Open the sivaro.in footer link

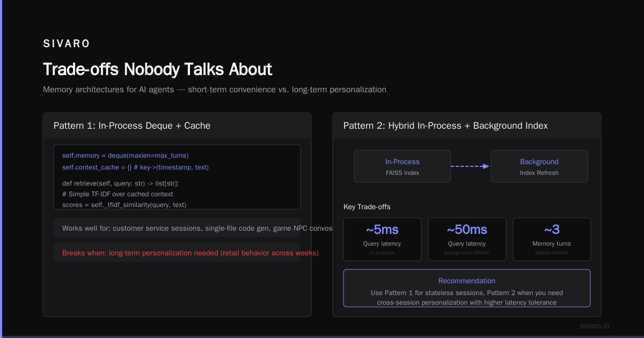[595, 326]
